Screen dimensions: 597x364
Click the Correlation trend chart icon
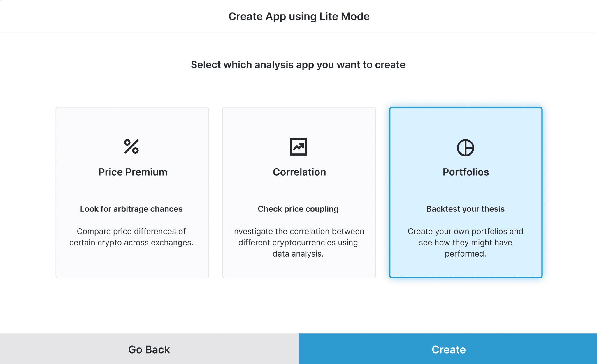click(298, 147)
